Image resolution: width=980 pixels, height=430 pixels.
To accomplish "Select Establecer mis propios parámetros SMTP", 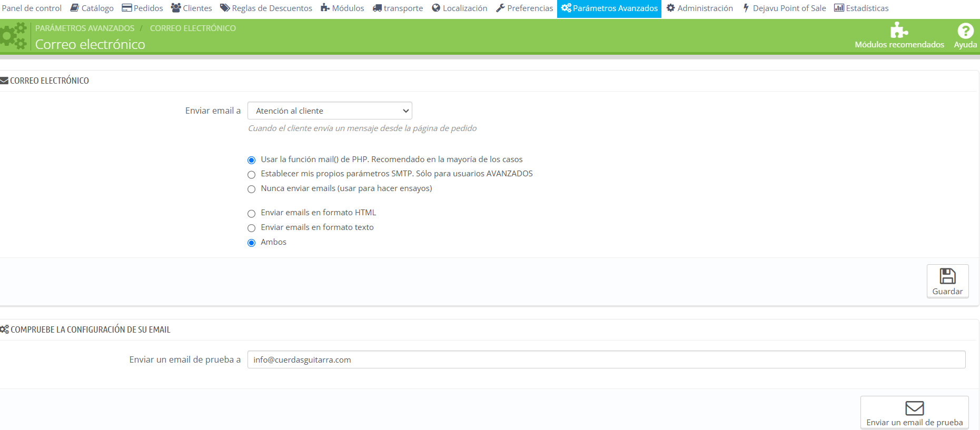I will pos(251,175).
